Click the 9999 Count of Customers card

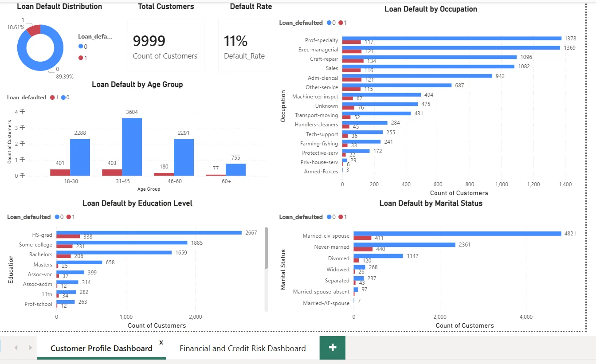[x=166, y=45]
